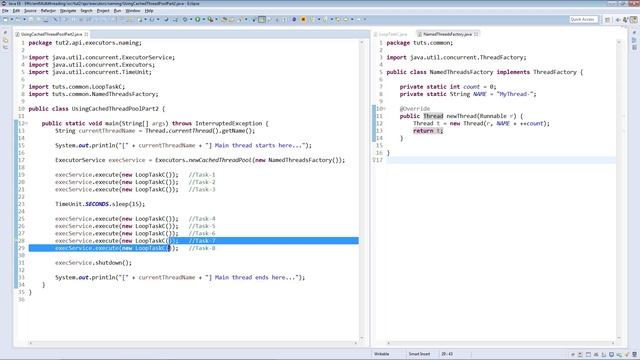Image resolution: width=640 pixels, height=360 pixels.
Task: Open the New wizard dropdown arrow
Action: (11, 20)
